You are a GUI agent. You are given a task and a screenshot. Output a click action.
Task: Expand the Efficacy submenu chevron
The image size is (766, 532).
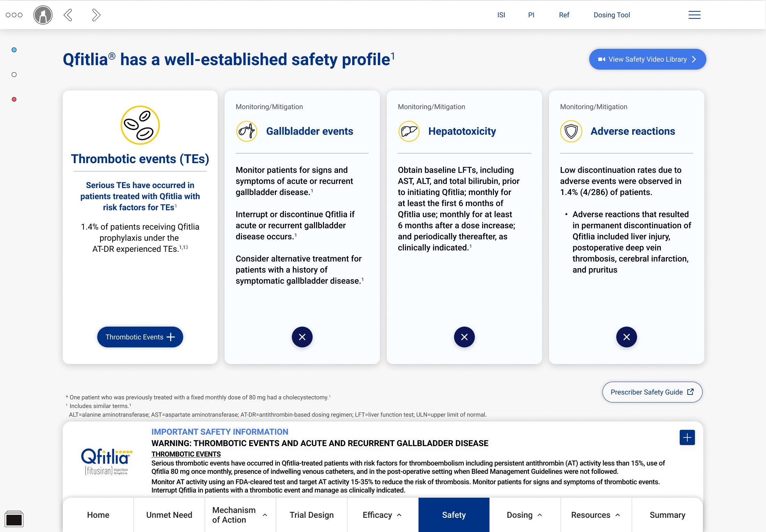coord(399,515)
